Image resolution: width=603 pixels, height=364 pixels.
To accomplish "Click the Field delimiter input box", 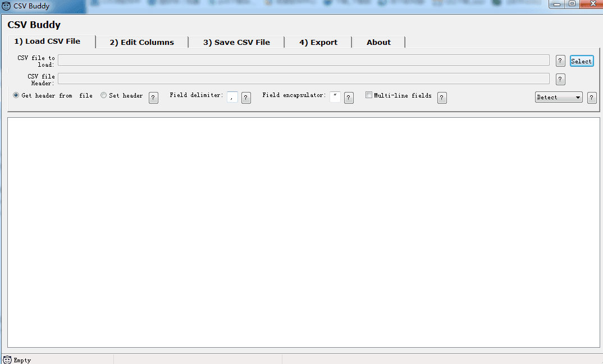I will (x=232, y=97).
